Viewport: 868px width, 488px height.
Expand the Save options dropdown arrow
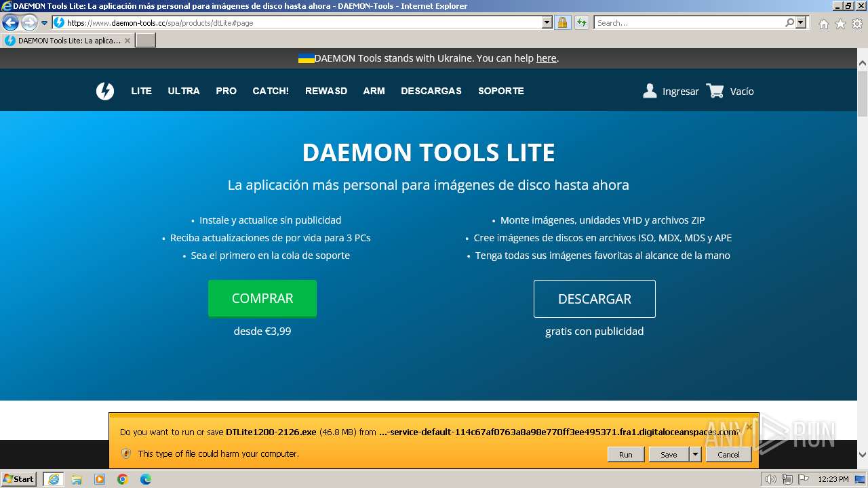tap(695, 455)
